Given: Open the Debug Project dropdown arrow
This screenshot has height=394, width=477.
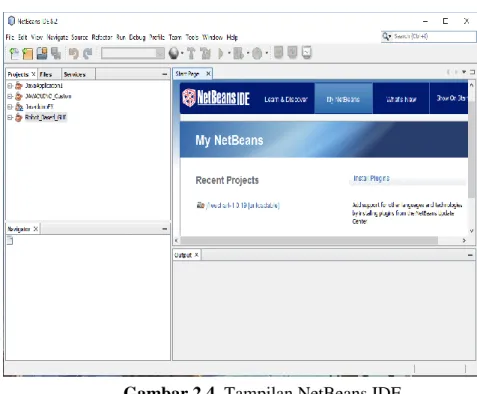Looking at the screenshot, I should point(248,53).
